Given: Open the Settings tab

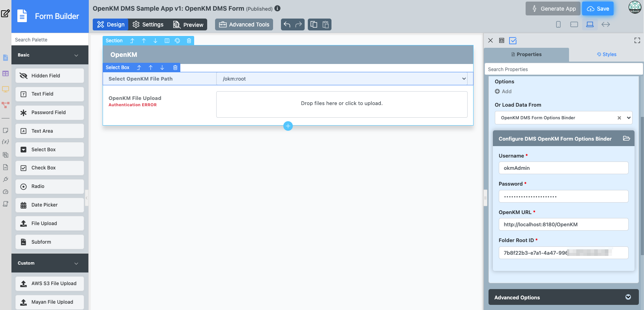Looking at the screenshot, I should 148,24.
